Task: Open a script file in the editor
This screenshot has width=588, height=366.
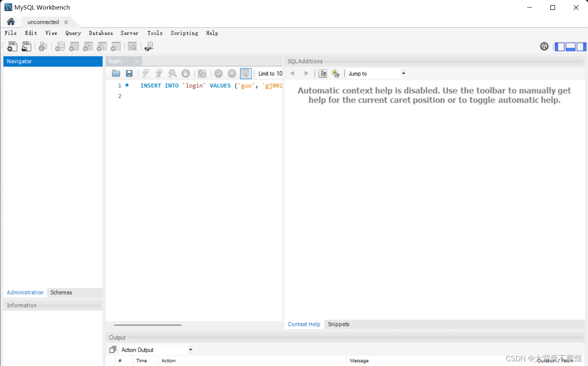Action: pyautogui.click(x=116, y=73)
